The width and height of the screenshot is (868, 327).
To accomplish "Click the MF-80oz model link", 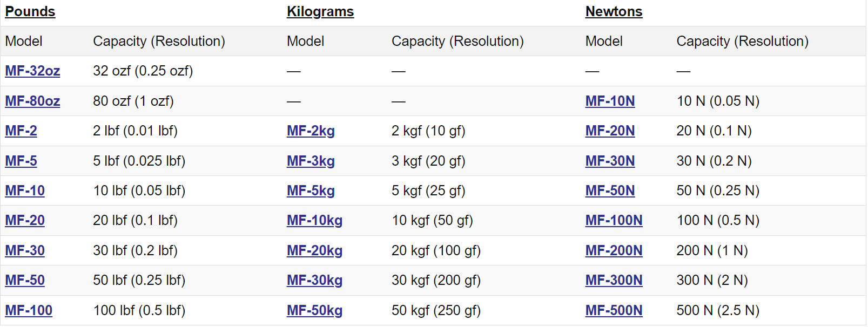I will 32,101.
